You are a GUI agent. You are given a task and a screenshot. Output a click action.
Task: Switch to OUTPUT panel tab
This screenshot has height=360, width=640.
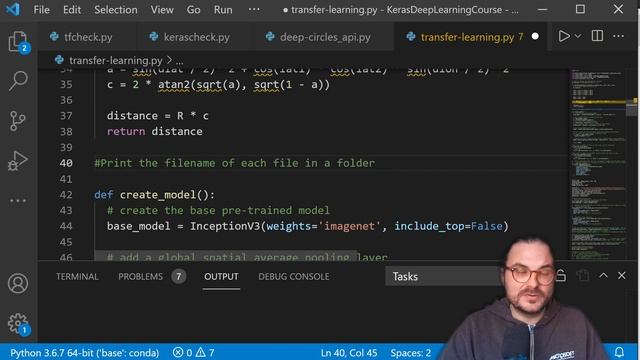coord(221,276)
